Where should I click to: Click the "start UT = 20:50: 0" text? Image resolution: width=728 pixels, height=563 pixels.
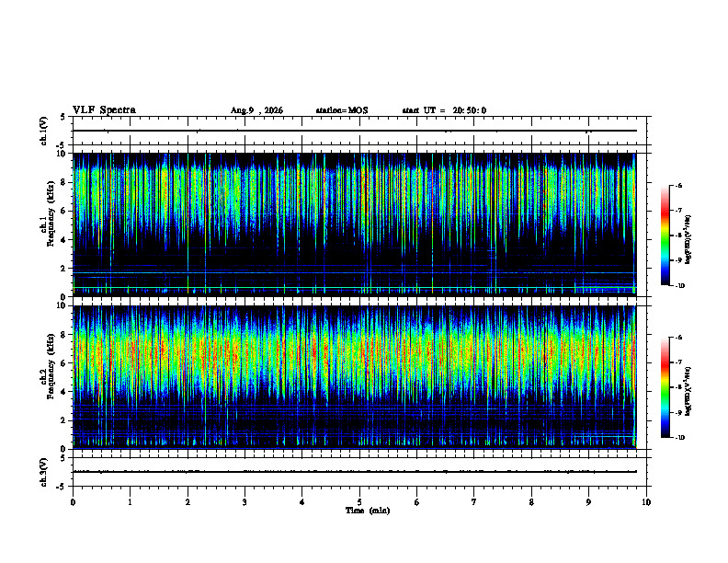[x=444, y=110]
